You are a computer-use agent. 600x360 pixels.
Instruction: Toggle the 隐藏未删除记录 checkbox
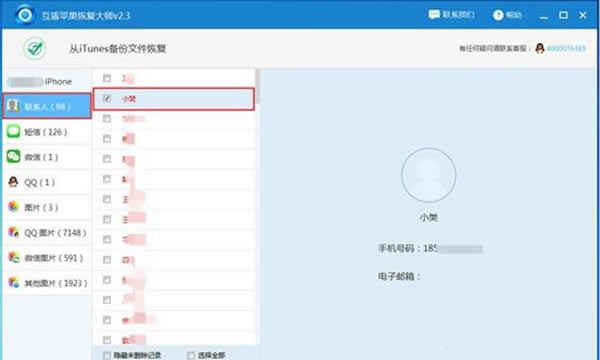pyautogui.click(x=107, y=356)
